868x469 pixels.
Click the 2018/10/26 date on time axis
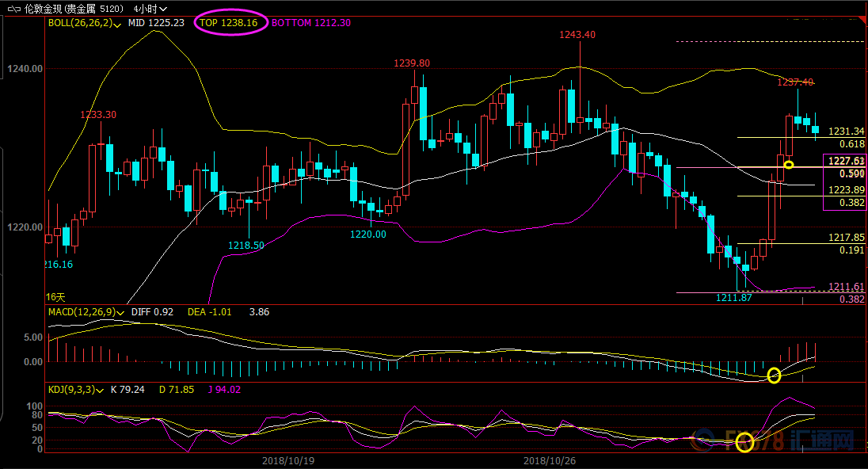coord(549,460)
